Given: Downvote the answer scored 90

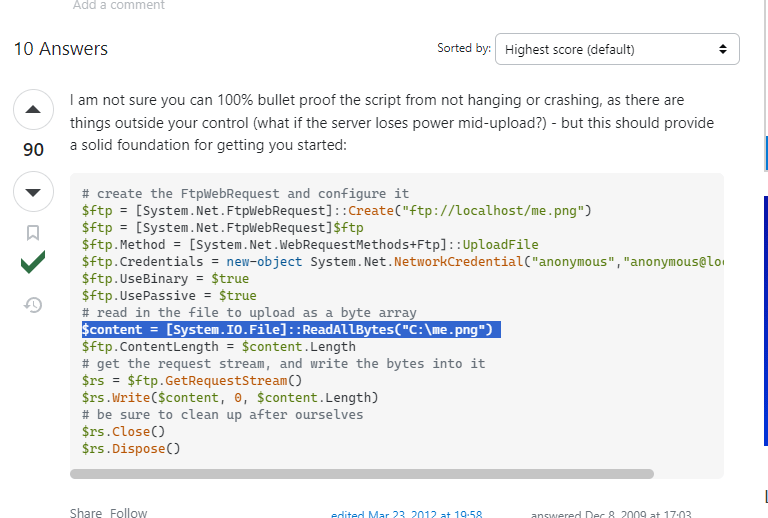Looking at the screenshot, I should [x=33, y=192].
